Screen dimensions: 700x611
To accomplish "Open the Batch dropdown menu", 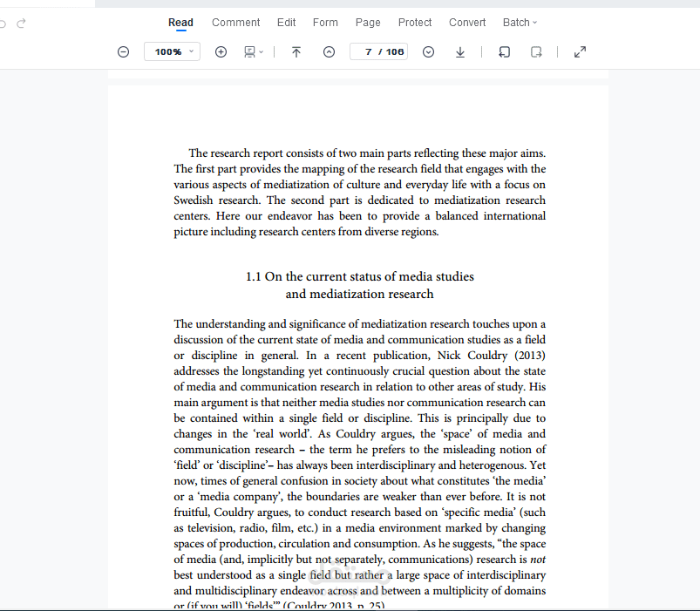I will pyautogui.click(x=520, y=23).
